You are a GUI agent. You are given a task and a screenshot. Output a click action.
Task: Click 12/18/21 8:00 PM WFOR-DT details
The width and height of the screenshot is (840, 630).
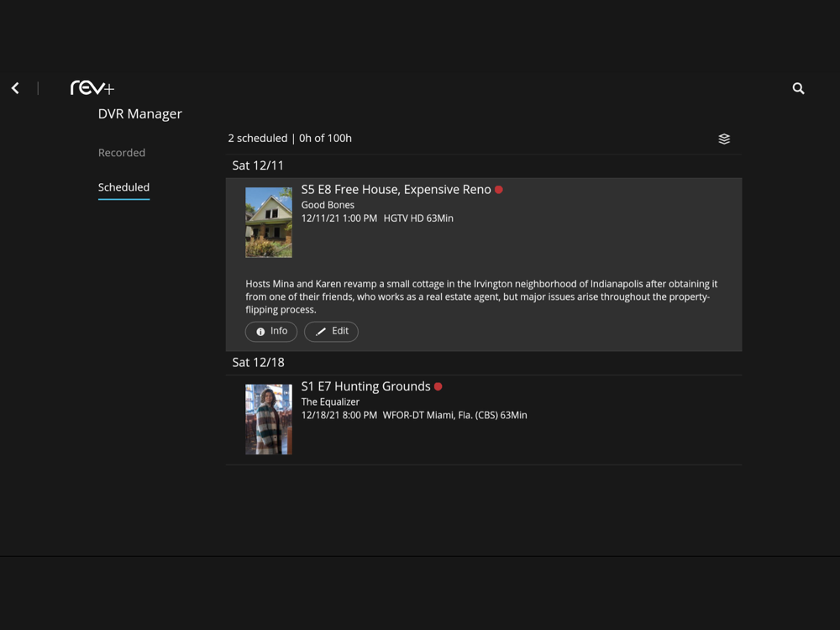pos(414,415)
